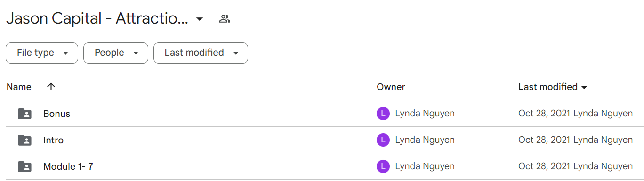Click Lynda Nguyen avatar on Bonus row
Screen dimensions: 644x181
tap(383, 114)
